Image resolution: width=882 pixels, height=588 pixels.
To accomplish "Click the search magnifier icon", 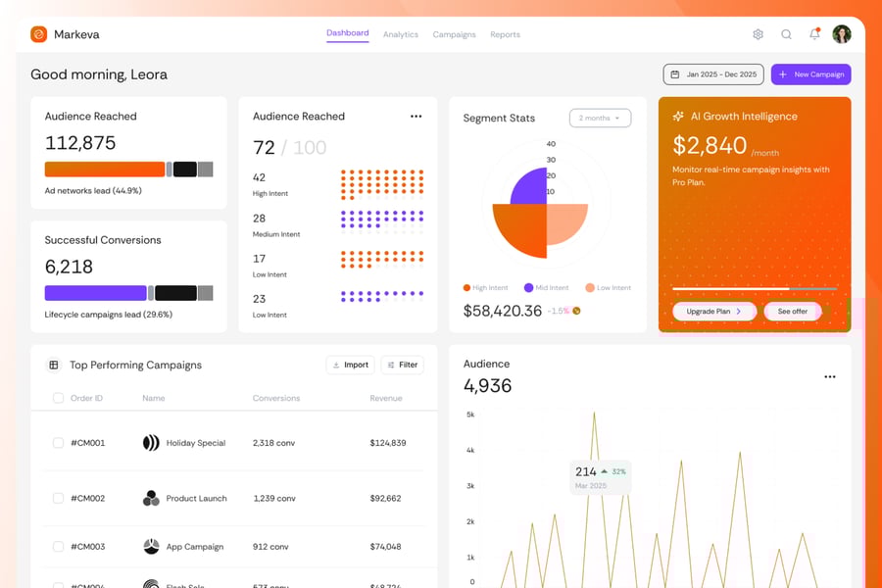I will pyautogui.click(x=786, y=34).
